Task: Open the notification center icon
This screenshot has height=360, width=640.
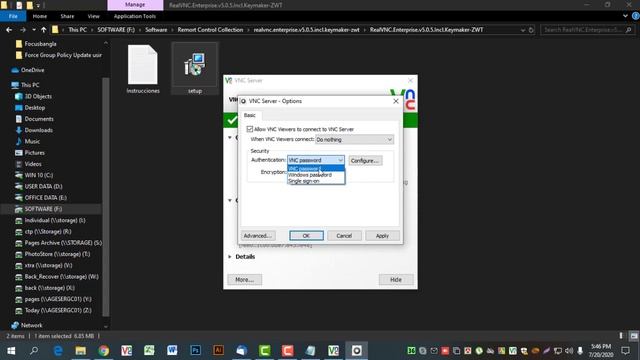Action: tap(625, 351)
